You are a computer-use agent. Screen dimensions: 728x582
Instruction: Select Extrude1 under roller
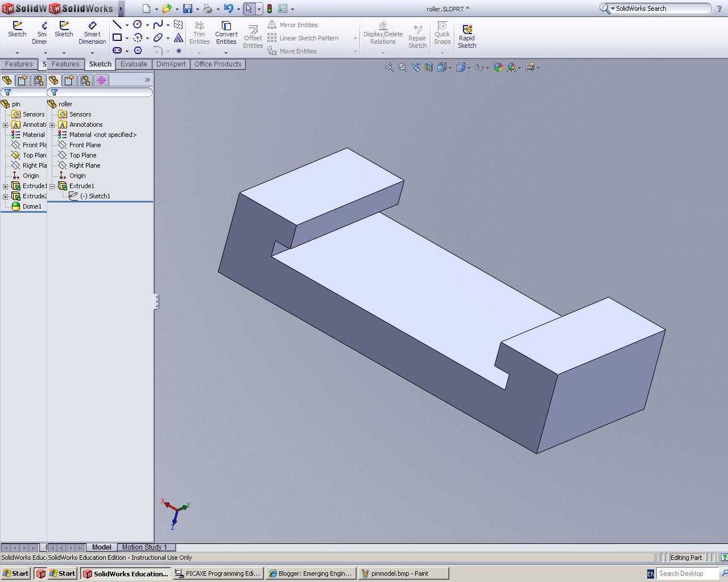[82, 186]
